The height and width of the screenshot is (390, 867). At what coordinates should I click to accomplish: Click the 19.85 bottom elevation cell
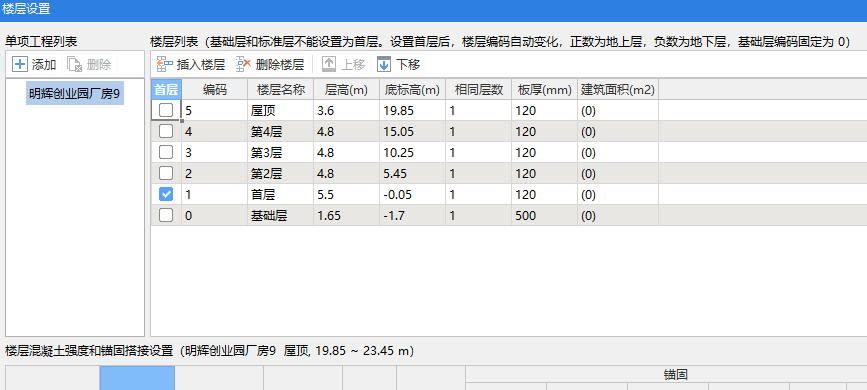point(412,110)
